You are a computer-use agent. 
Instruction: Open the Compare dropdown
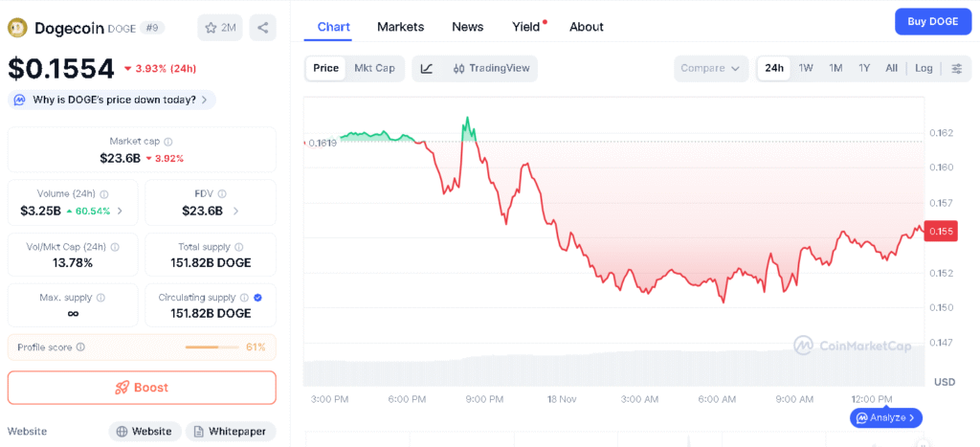pyautogui.click(x=711, y=68)
